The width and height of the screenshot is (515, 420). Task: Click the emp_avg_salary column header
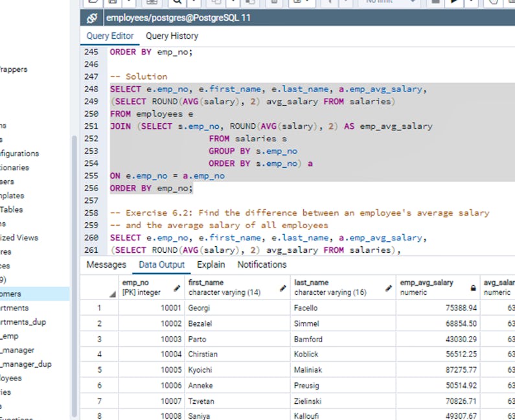pos(438,287)
